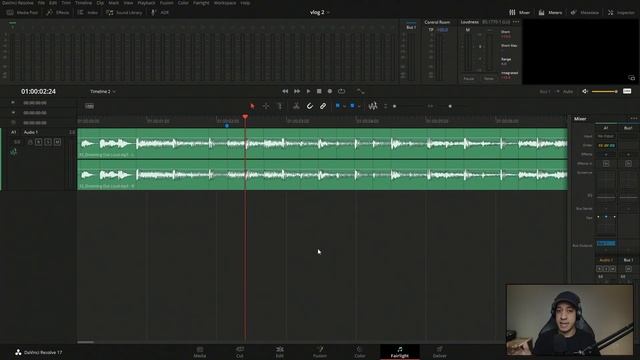Toggle the Mixer panel in top bar

point(519,13)
